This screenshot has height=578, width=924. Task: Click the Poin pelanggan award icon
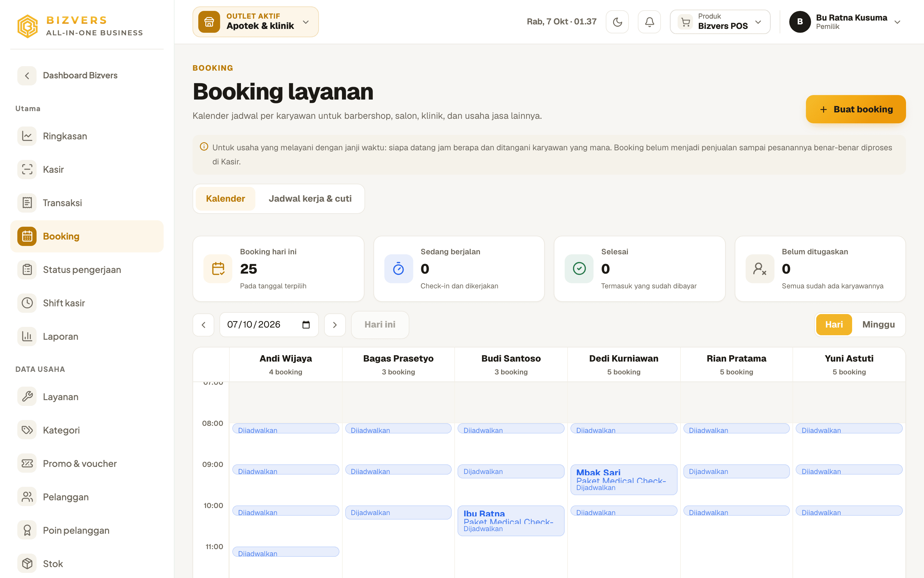pyautogui.click(x=27, y=530)
